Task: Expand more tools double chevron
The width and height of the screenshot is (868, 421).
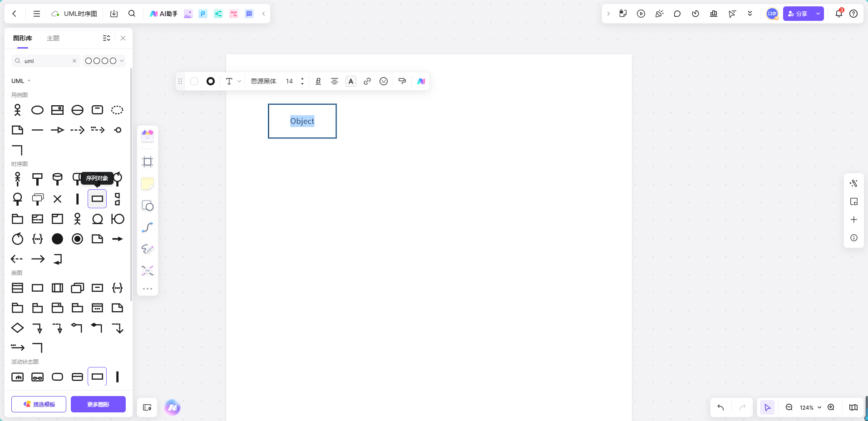Action: 750,14
